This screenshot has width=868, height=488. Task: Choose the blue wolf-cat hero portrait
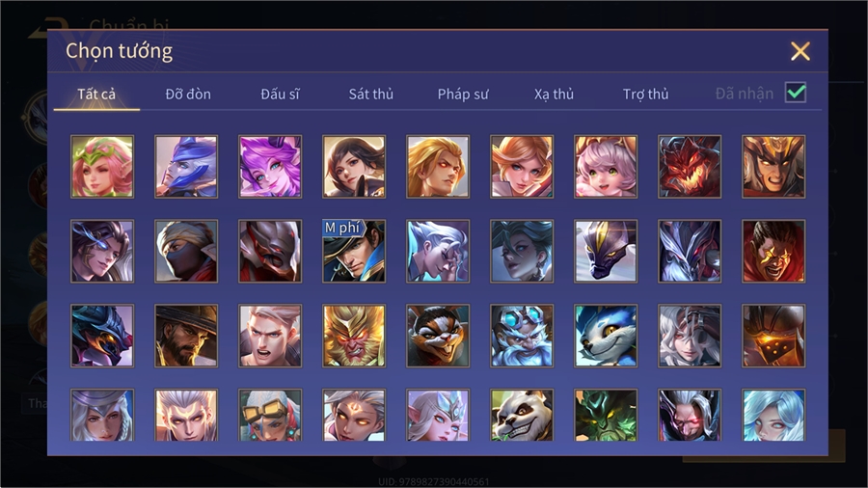[606, 336]
